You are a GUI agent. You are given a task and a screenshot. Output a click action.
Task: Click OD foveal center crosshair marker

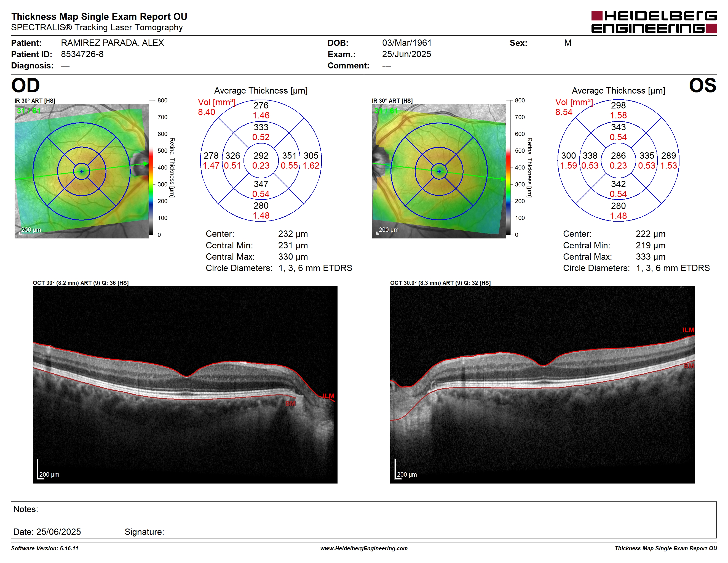pos(82,171)
